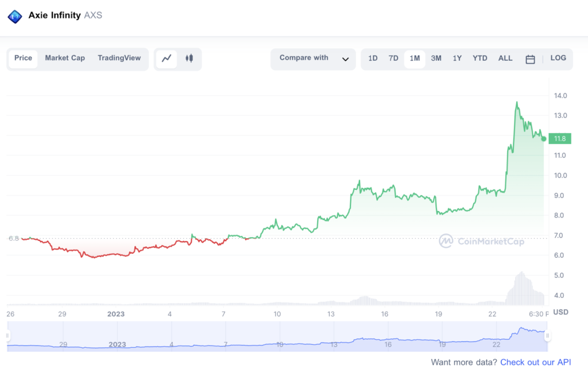Image resolution: width=588 pixels, height=377 pixels.
Task: Click the 6.8 starting price label
Action: (x=14, y=238)
